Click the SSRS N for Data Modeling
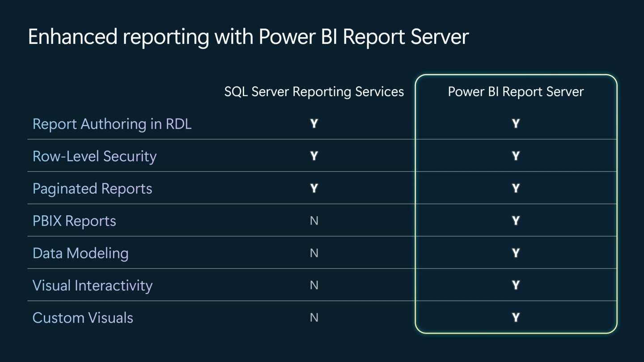The width and height of the screenshot is (644, 362). coord(314,253)
